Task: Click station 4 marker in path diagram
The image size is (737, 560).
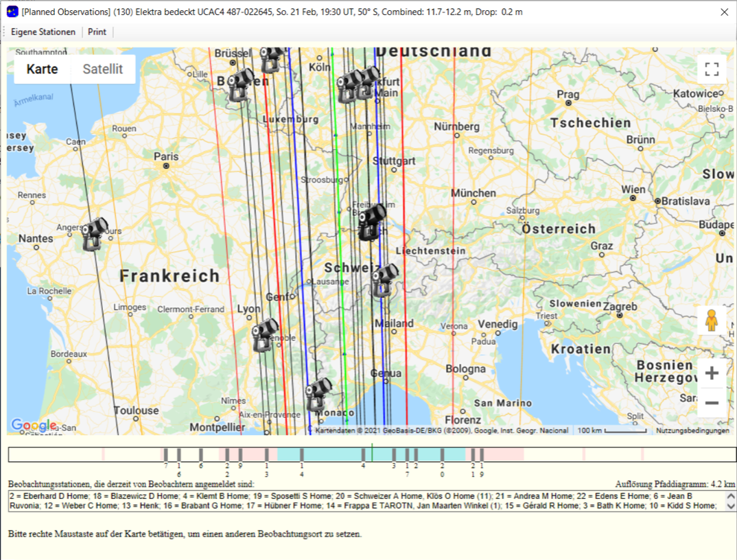Action: (363, 455)
